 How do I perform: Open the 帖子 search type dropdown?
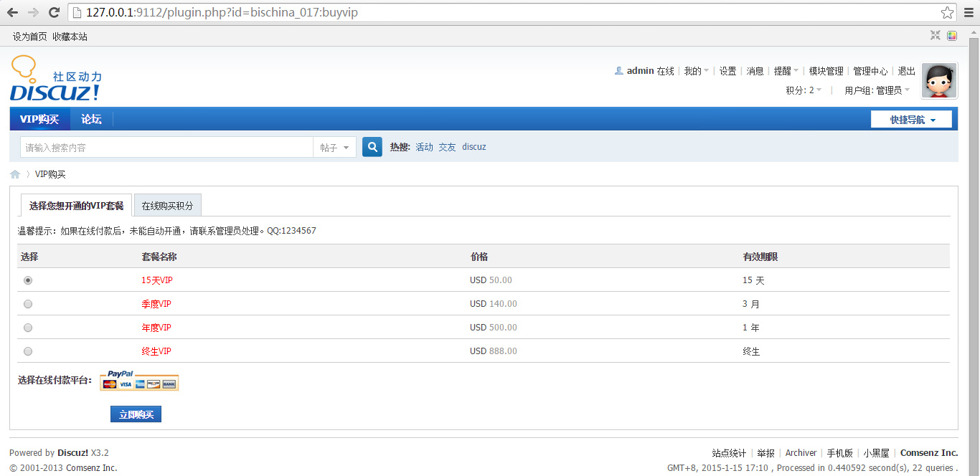334,148
